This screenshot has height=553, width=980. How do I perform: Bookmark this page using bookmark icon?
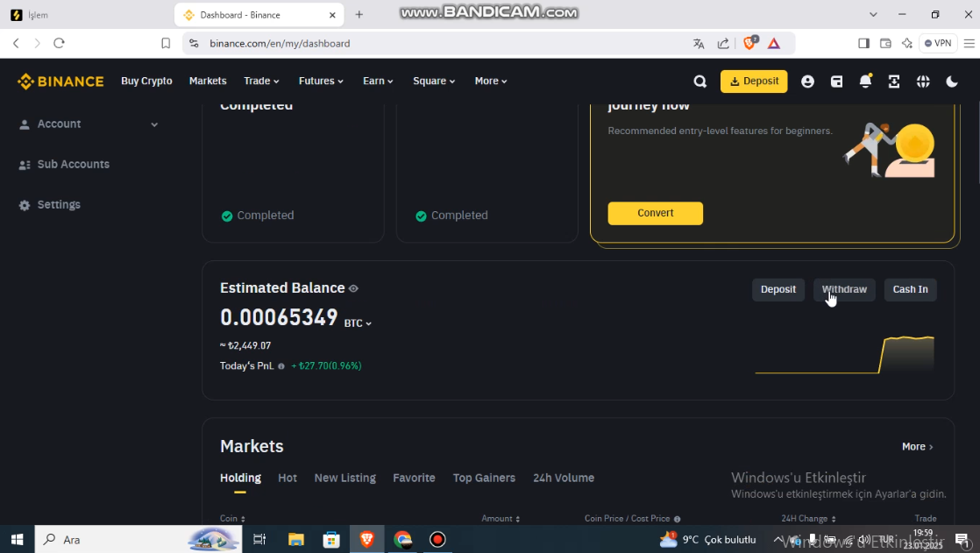(x=166, y=43)
